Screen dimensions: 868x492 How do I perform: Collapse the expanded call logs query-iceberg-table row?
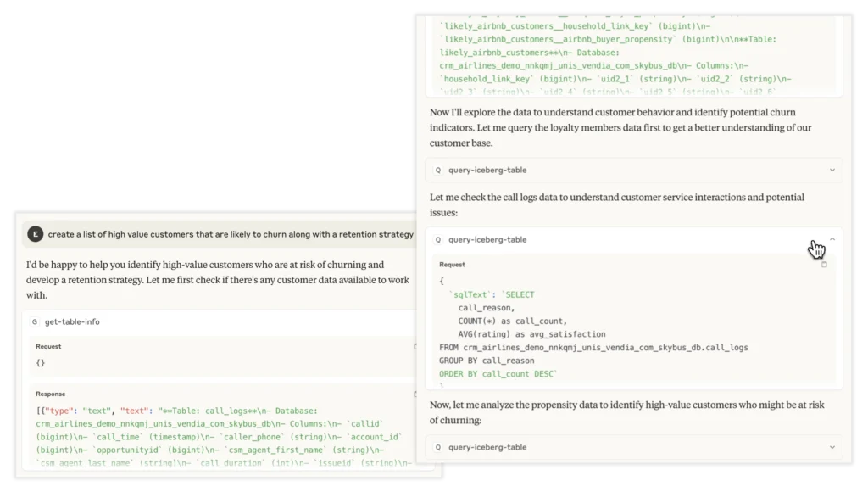coord(832,239)
